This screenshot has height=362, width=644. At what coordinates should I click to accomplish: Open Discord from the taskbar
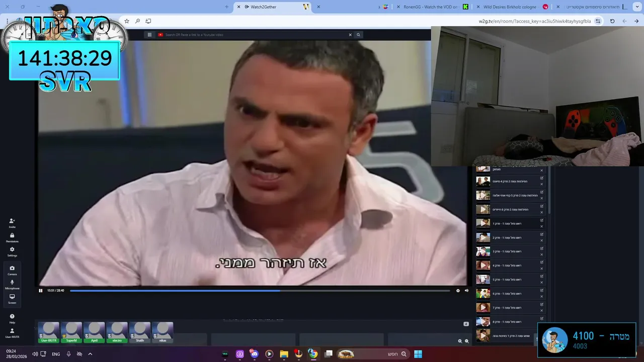click(254, 354)
